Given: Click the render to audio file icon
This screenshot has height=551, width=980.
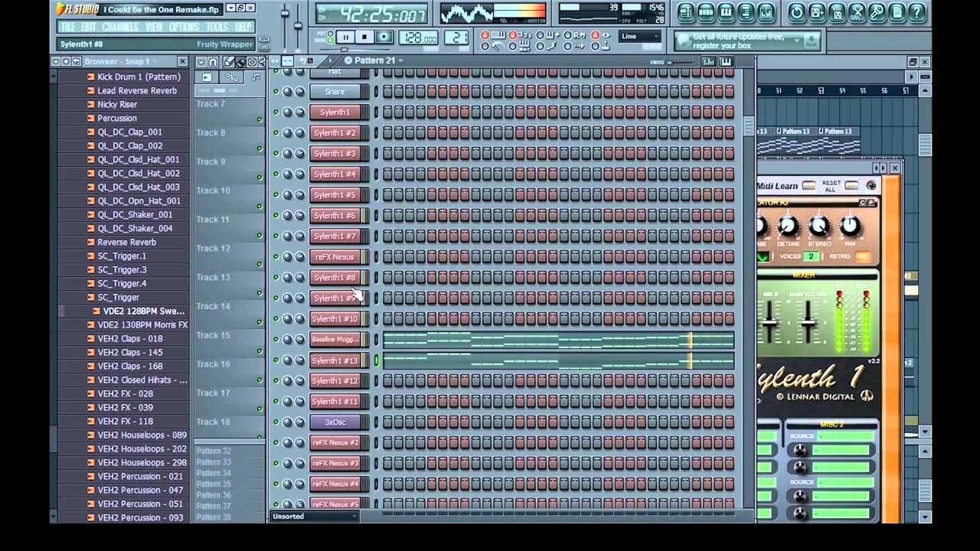Looking at the screenshot, I should click(837, 12).
